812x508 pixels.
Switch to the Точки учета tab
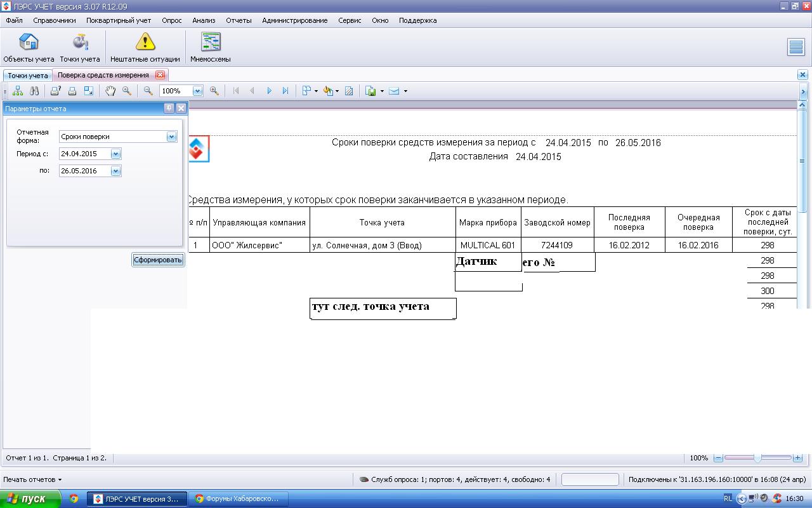pyautogui.click(x=28, y=75)
